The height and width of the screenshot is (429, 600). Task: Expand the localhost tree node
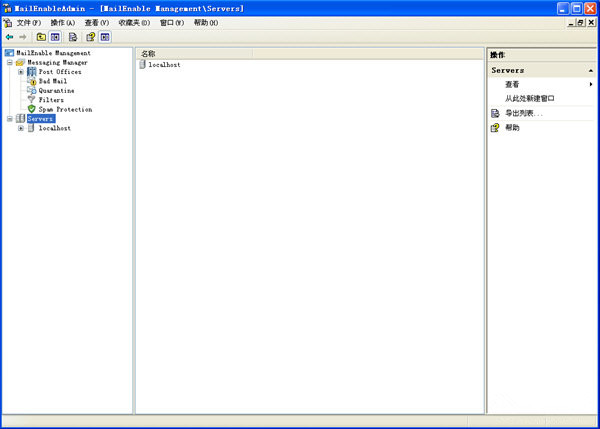pyautogui.click(x=21, y=128)
